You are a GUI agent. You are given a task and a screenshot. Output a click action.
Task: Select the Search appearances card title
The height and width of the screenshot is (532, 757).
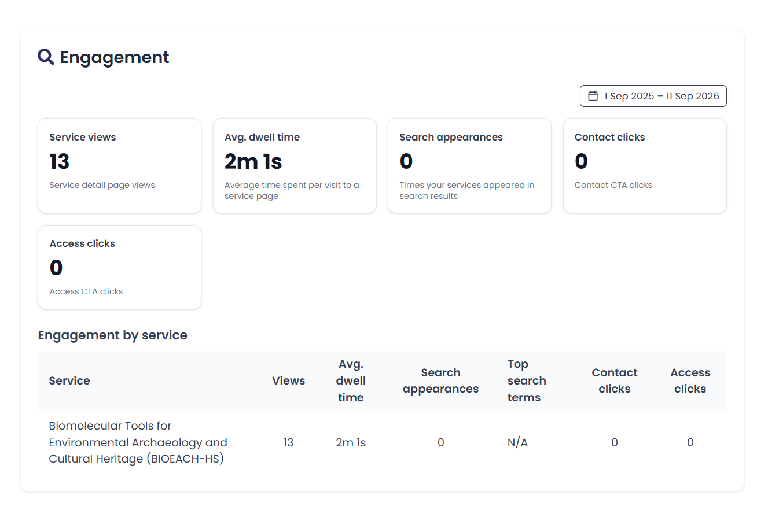[451, 137]
